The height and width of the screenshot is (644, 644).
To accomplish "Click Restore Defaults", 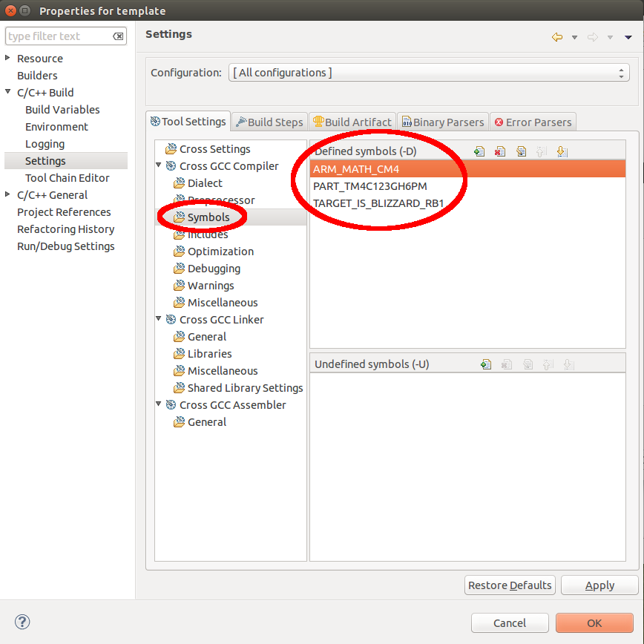I will [x=510, y=585].
